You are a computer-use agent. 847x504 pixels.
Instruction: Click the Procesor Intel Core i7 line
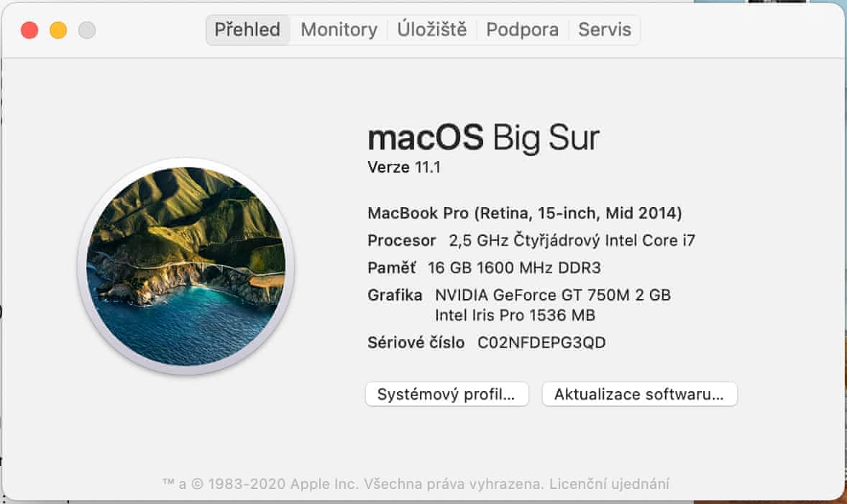531,240
